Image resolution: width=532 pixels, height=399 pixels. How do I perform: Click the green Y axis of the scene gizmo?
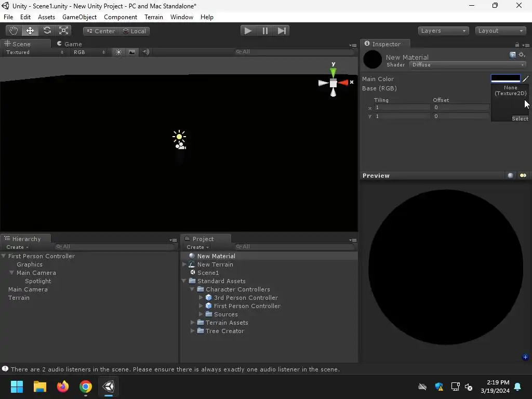pos(333,72)
